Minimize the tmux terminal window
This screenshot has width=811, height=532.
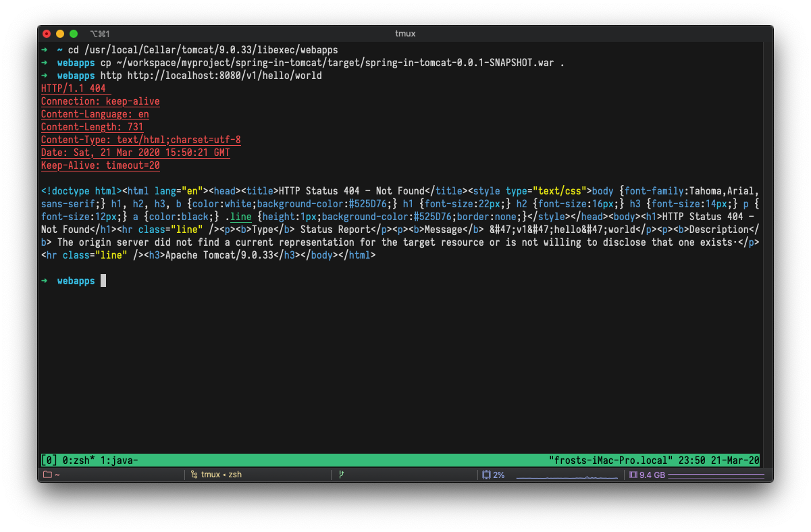pyautogui.click(x=60, y=34)
